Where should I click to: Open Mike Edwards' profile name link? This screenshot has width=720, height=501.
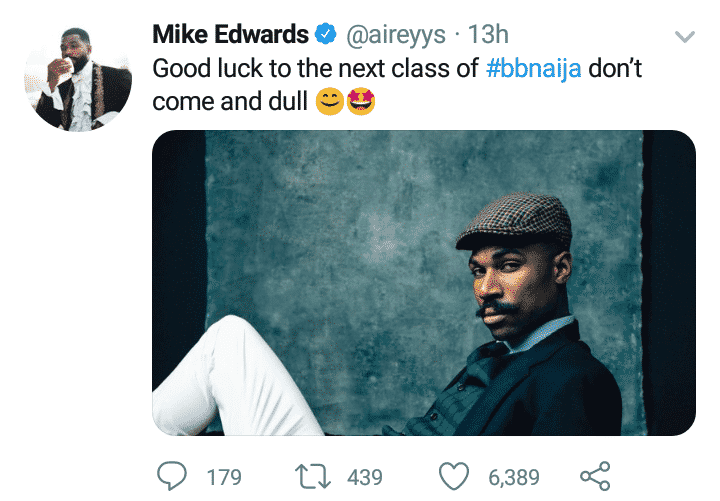point(230,35)
